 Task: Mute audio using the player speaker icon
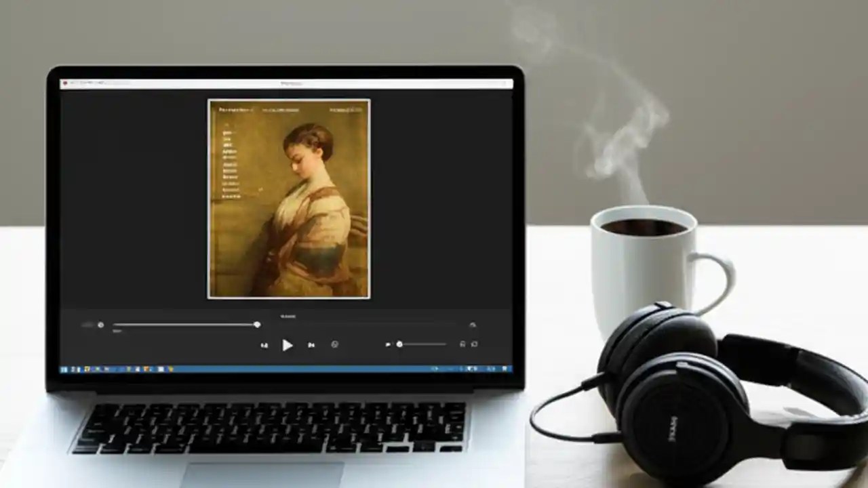tap(387, 344)
